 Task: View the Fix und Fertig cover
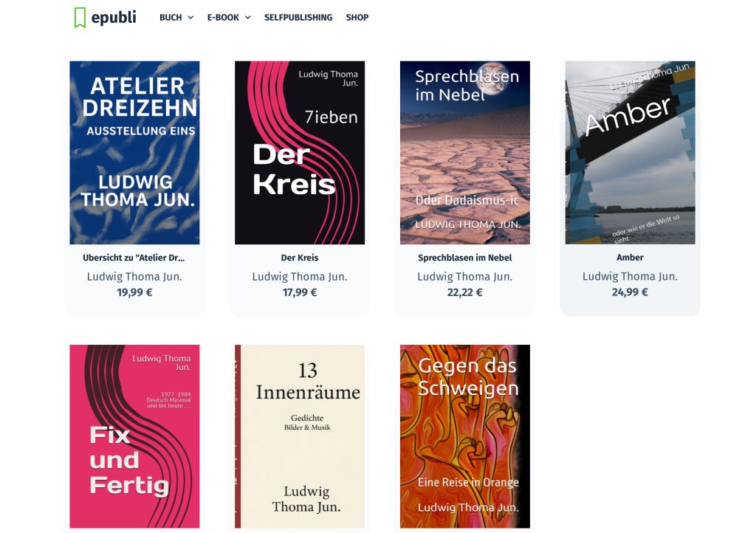point(134,436)
